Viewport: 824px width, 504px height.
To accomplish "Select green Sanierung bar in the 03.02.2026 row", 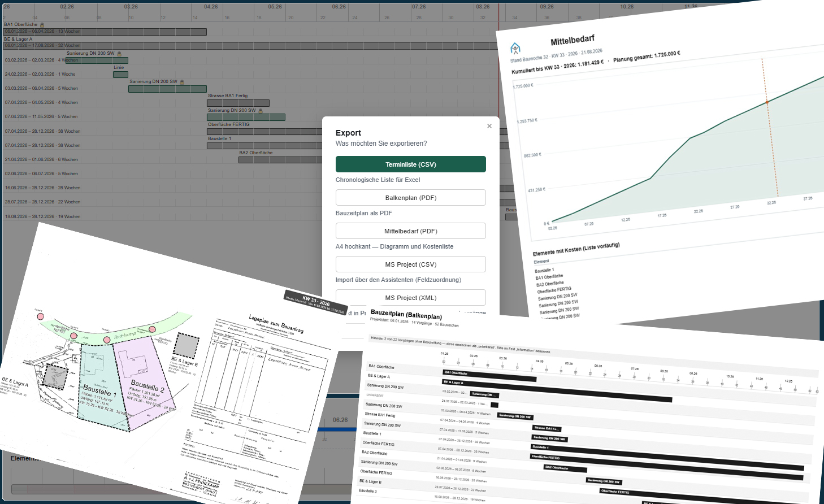I will coord(97,60).
